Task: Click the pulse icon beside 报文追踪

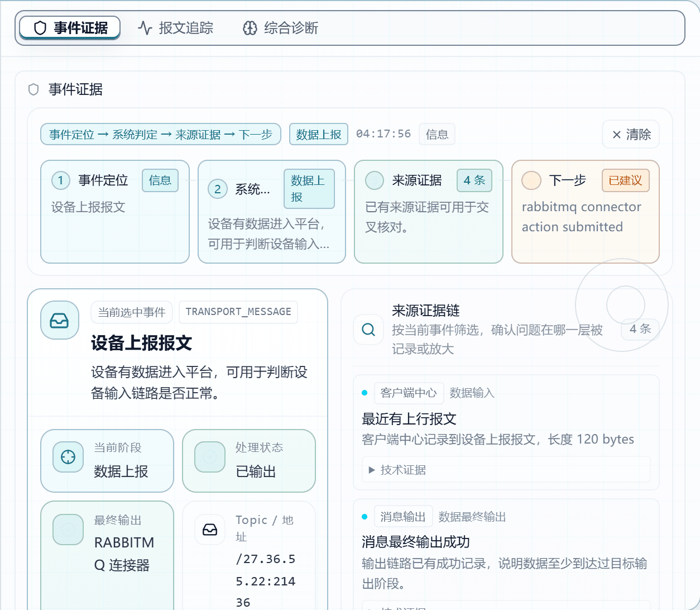Action: pyautogui.click(x=145, y=28)
